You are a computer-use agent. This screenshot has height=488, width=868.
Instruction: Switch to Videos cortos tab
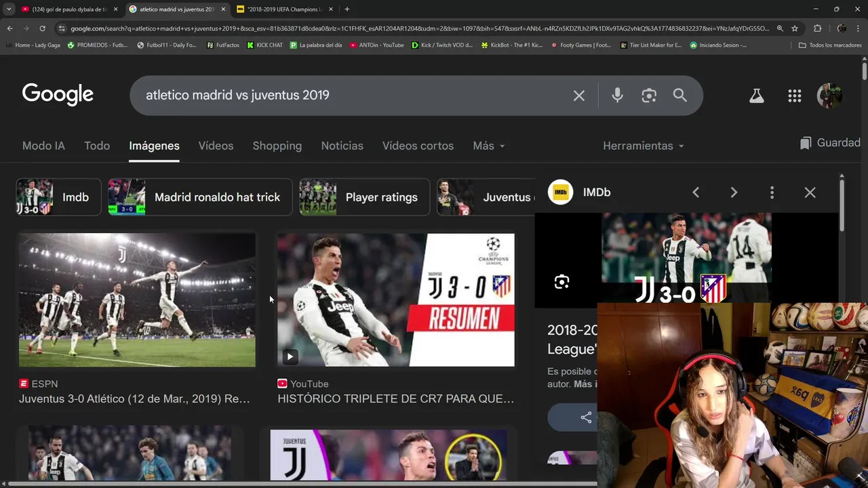click(418, 146)
